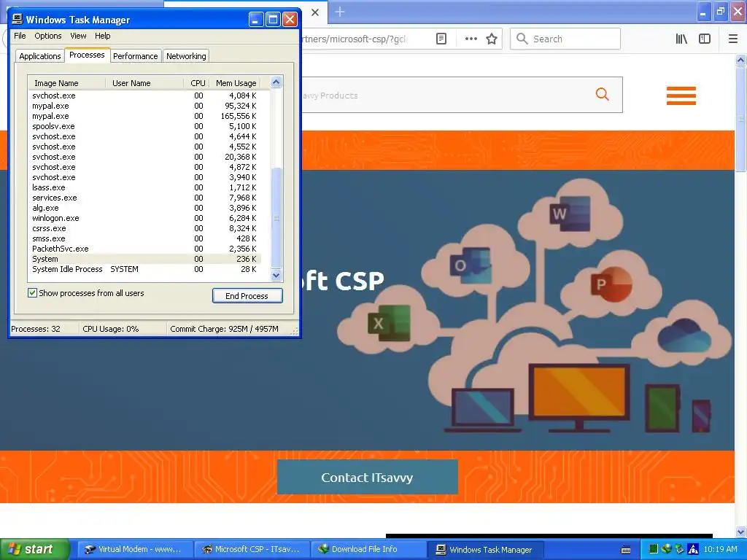Switch to Virtual Modem taskbar button
This screenshot has height=560, width=747.
[x=135, y=549]
